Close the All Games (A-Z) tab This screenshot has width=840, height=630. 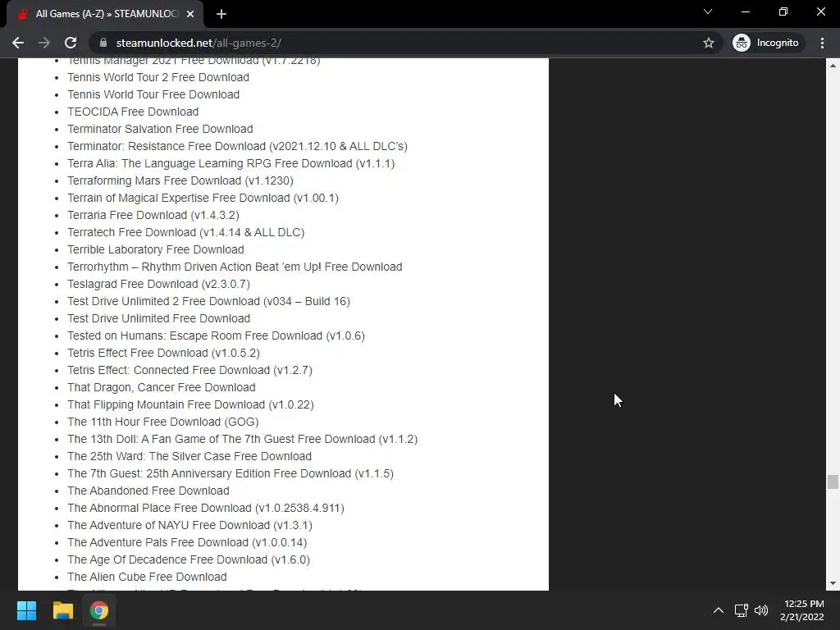[x=190, y=14]
